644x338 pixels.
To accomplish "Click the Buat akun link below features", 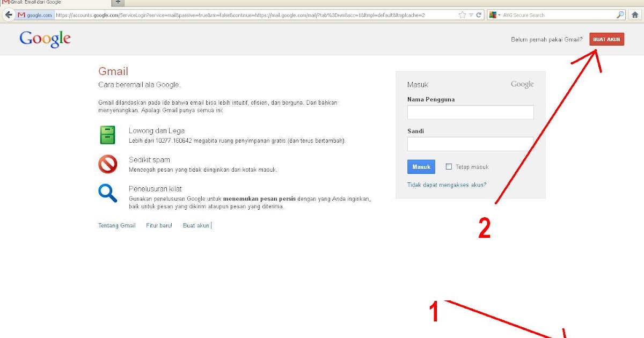I will pyautogui.click(x=196, y=225).
